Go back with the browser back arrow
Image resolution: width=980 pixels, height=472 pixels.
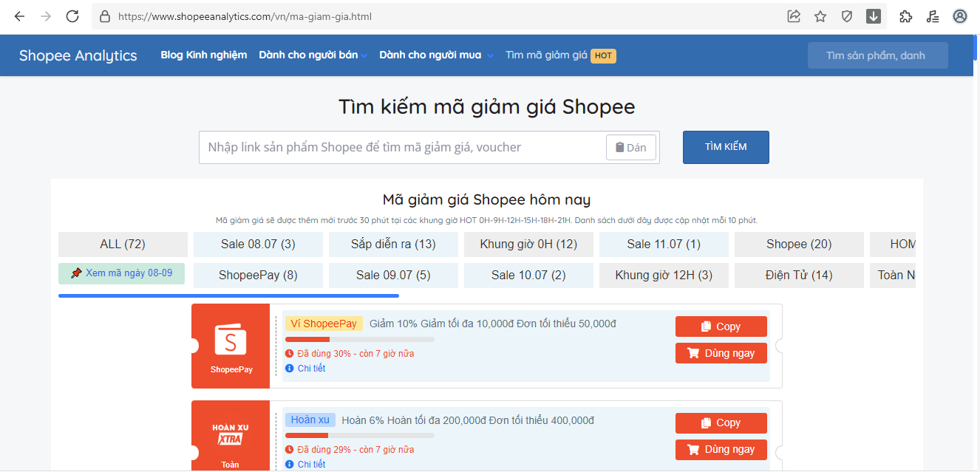pyautogui.click(x=19, y=16)
